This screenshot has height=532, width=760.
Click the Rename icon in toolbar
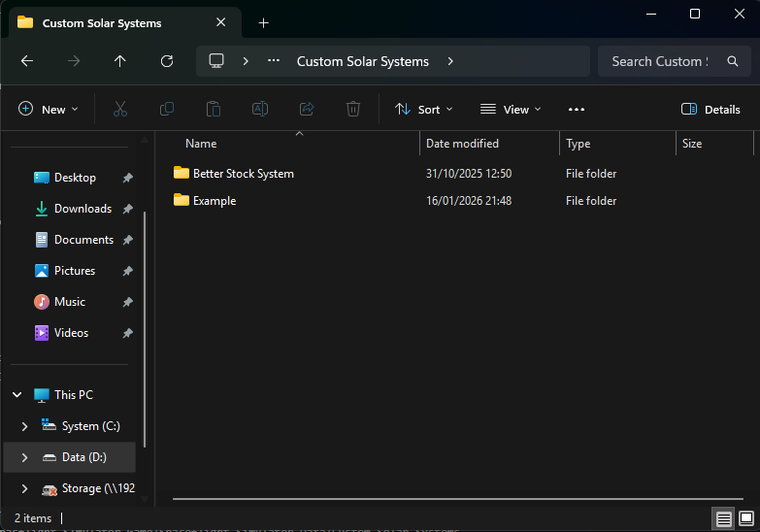click(260, 110)
